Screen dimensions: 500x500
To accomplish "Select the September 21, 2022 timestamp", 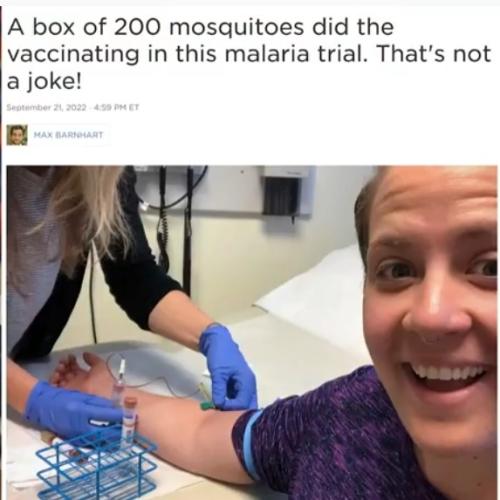I will click(47, 108).
